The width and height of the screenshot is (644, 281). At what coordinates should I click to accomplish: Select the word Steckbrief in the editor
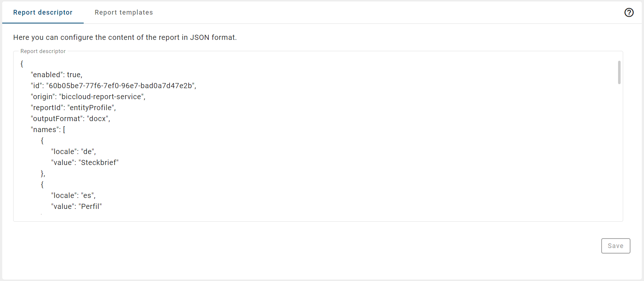(x=99, y=162)
